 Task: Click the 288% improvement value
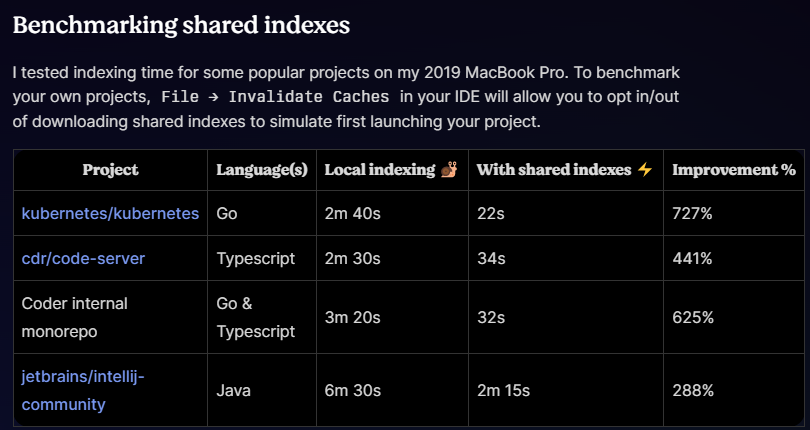[x=693, y=390]
